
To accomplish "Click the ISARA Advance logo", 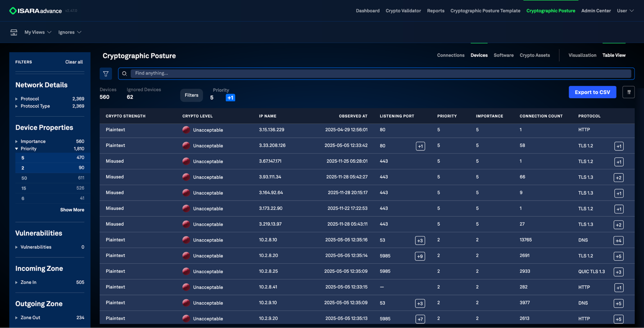I will point(36,11).
